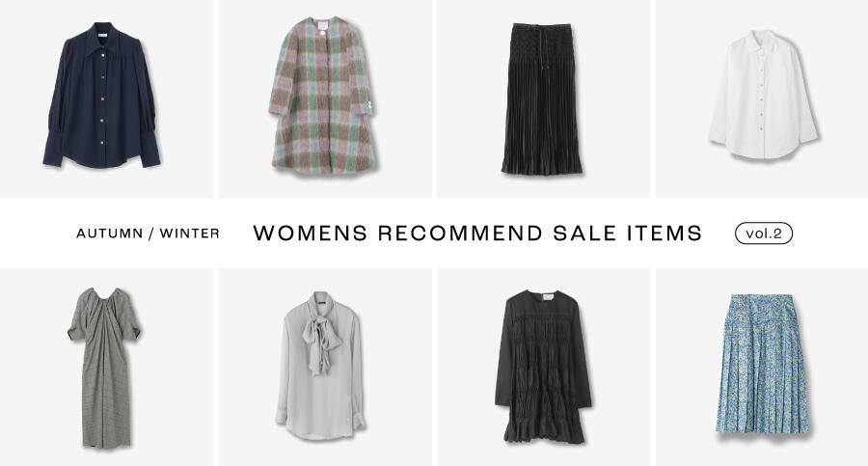Click the WOMENS RECOMMEND SALE ITEMS heading
This screenshot has height=466, width=868.
(477, 233)
